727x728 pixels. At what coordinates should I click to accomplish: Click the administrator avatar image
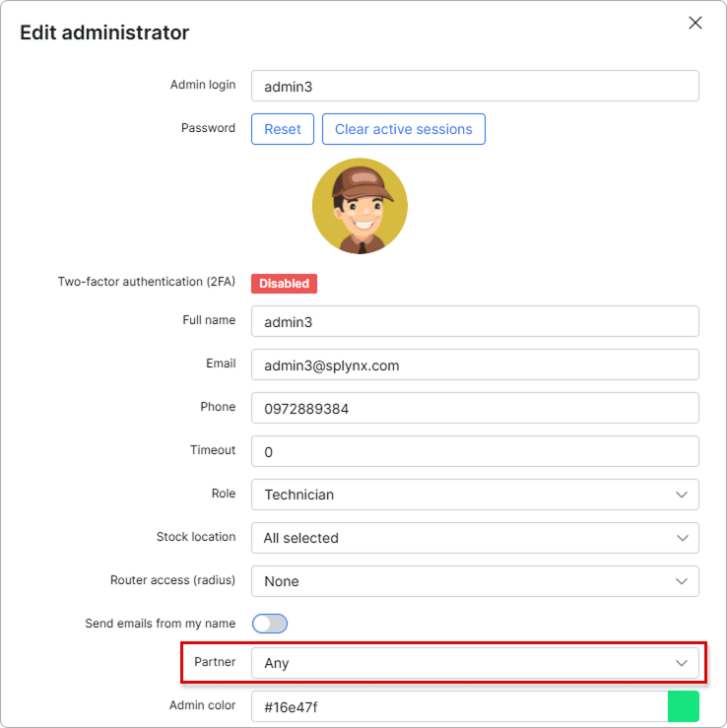(360, 207)
